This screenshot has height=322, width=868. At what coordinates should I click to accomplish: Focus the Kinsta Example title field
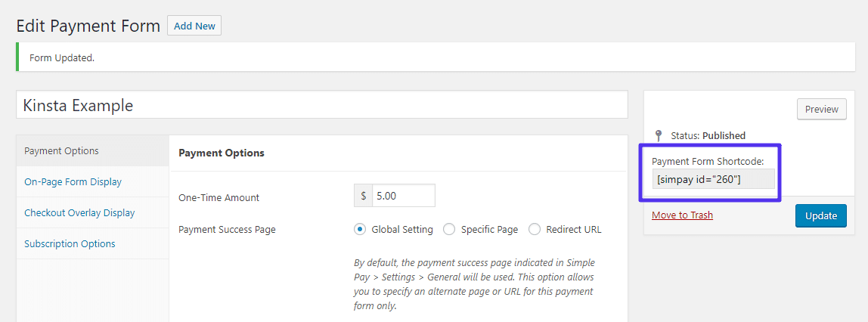(321, 105)
